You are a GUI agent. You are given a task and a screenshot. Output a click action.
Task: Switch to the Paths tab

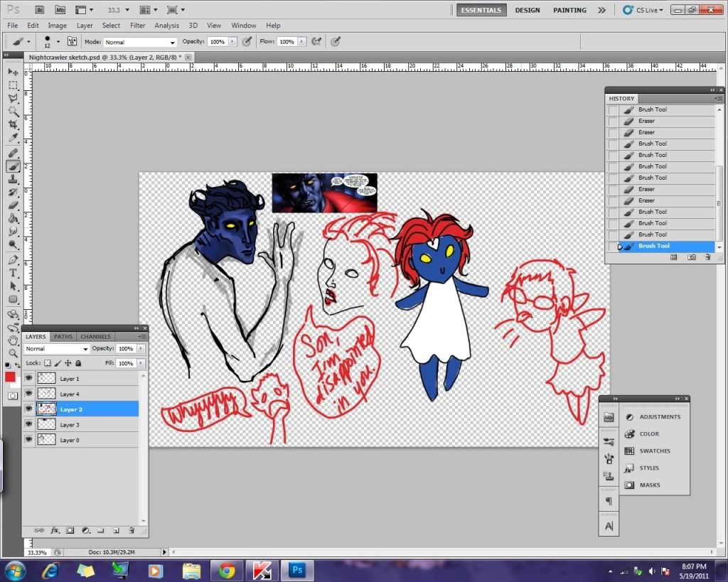tap(63, 337)
